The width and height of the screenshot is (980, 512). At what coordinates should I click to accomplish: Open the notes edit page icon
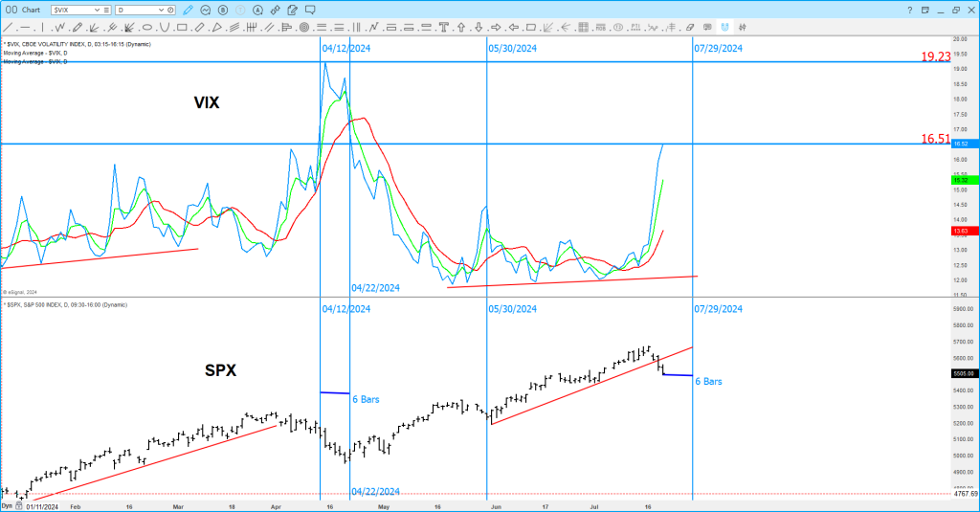pos(293,10)
